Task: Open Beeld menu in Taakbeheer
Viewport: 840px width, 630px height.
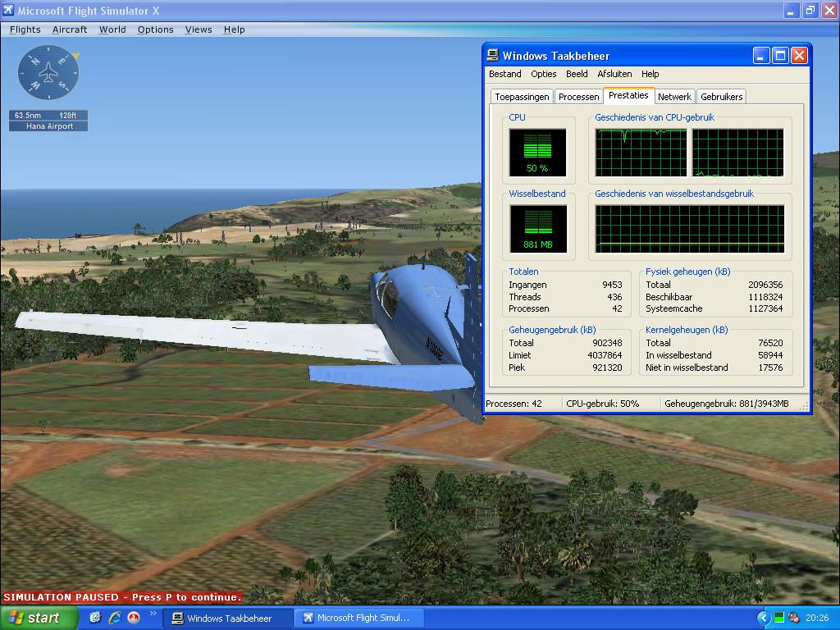Action: click(577, 74)
